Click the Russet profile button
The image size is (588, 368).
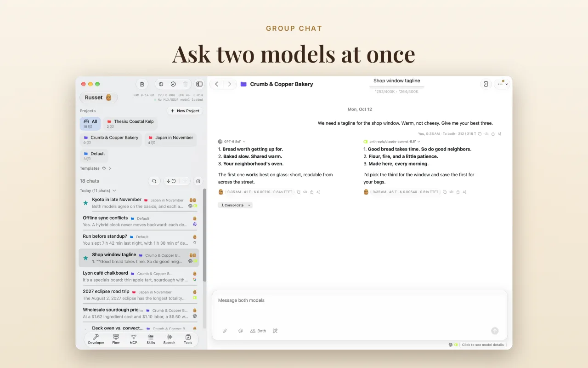(98, 98)
